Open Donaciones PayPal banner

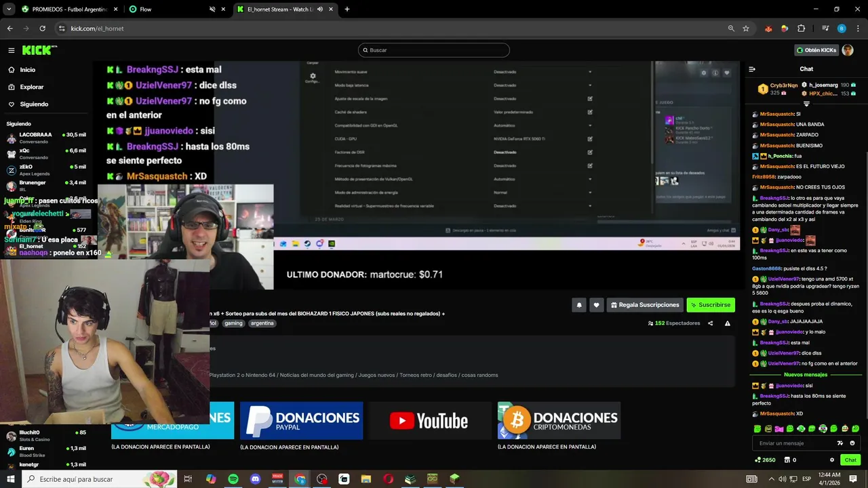(x=301, y=421)
